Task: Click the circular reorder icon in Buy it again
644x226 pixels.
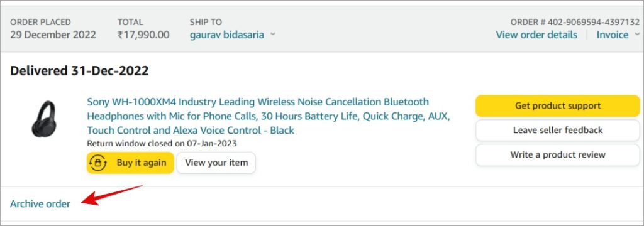Action: 98,163
